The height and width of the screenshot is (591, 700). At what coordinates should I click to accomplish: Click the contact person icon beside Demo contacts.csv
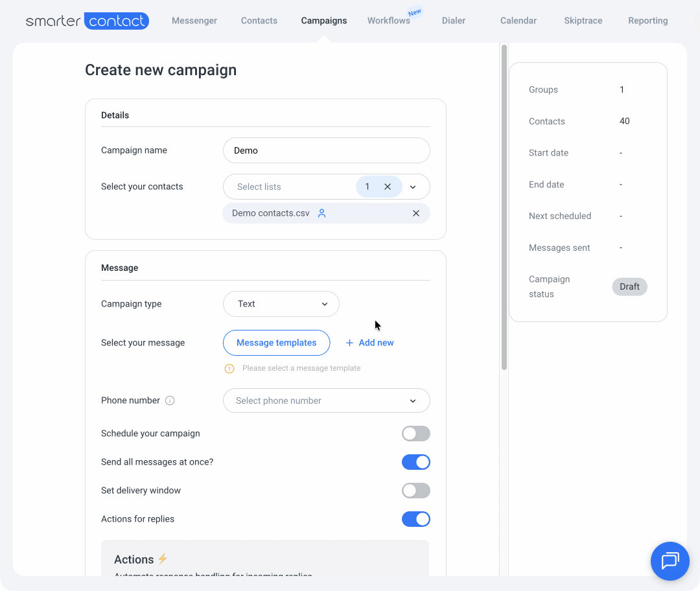click(x=321, y=213)
